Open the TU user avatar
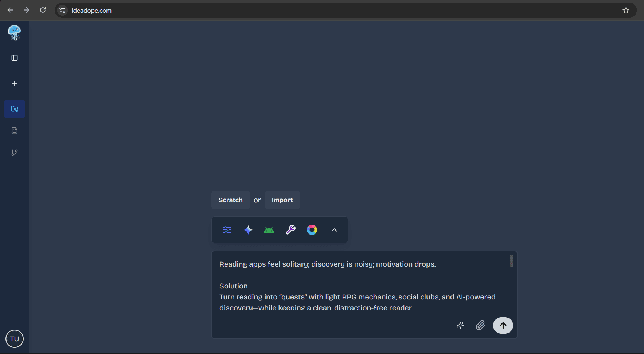This screenshot has width=644, height=354. pos(14,338)
